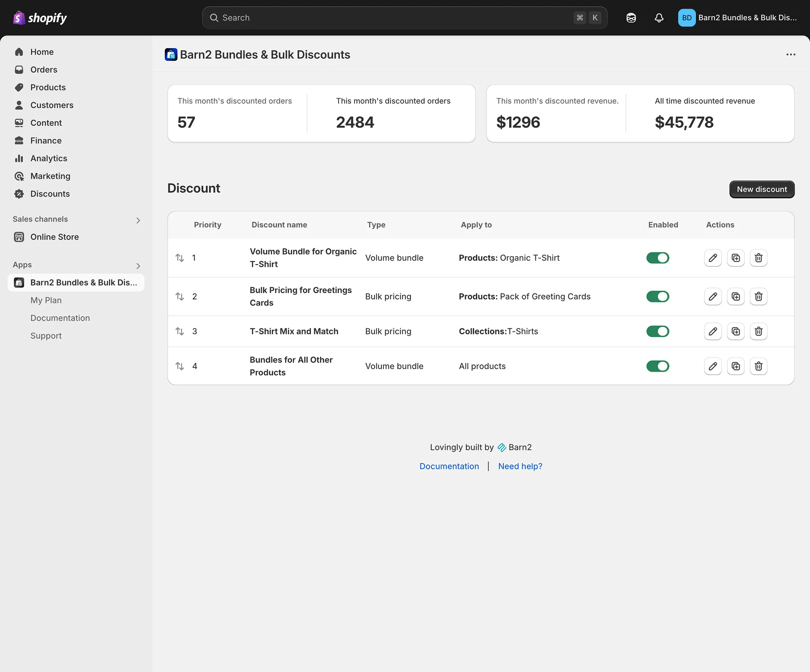
Task: Go to Analytics in the sidebar
Action: [49, 158]
